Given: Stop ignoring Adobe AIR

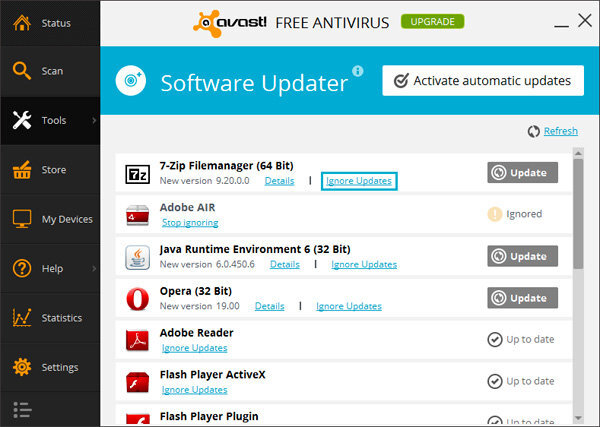Looking at the screenshot, I should click(190, 223).
